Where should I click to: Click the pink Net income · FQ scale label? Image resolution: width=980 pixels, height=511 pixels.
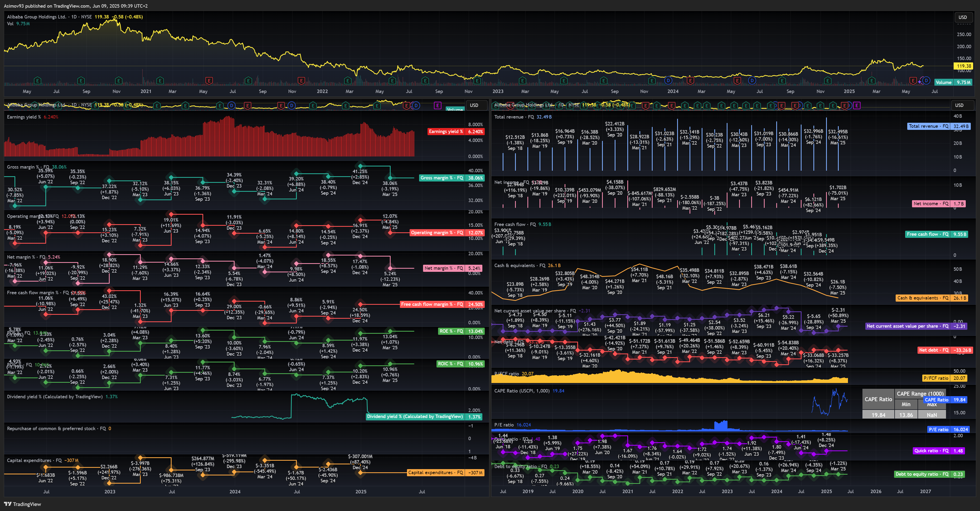coord(939,204)
